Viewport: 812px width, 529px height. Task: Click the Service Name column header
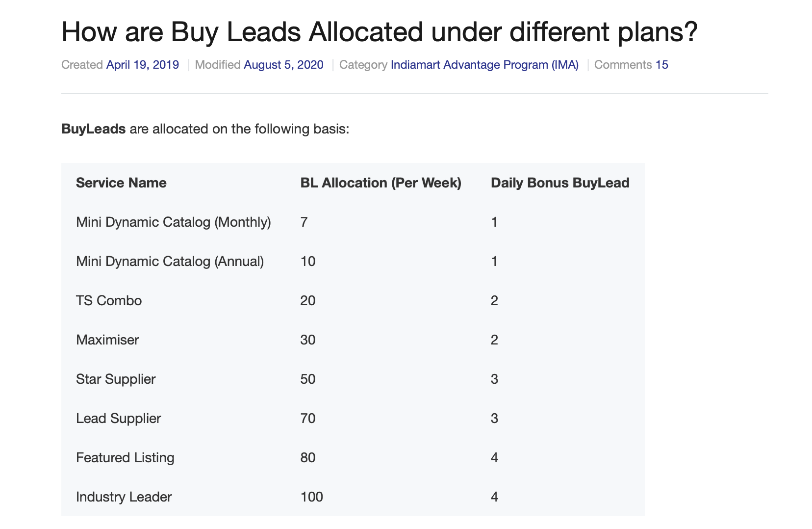(x=121, y=183)
